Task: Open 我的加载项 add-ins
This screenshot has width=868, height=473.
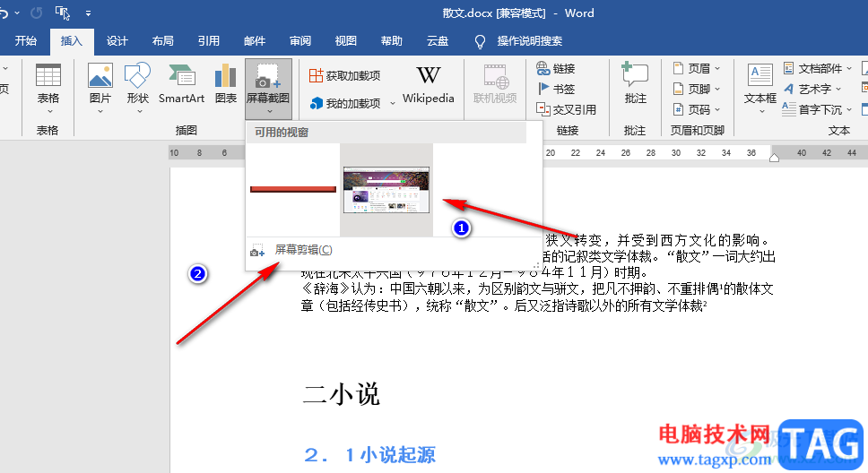Action: pos(345,103)
